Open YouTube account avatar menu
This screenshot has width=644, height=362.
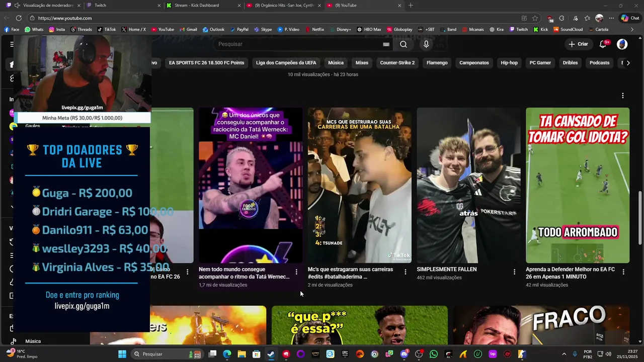tap(622, 44)
